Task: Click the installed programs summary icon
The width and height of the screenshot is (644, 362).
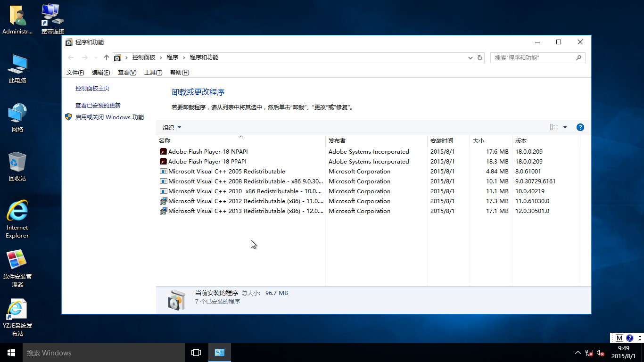Action: [177, 299]
